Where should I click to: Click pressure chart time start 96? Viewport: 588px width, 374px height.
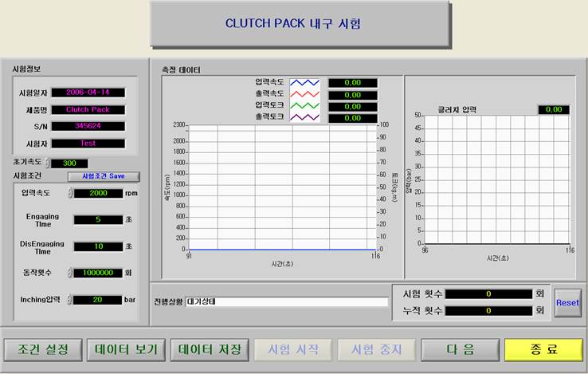[x=425, y=250]
